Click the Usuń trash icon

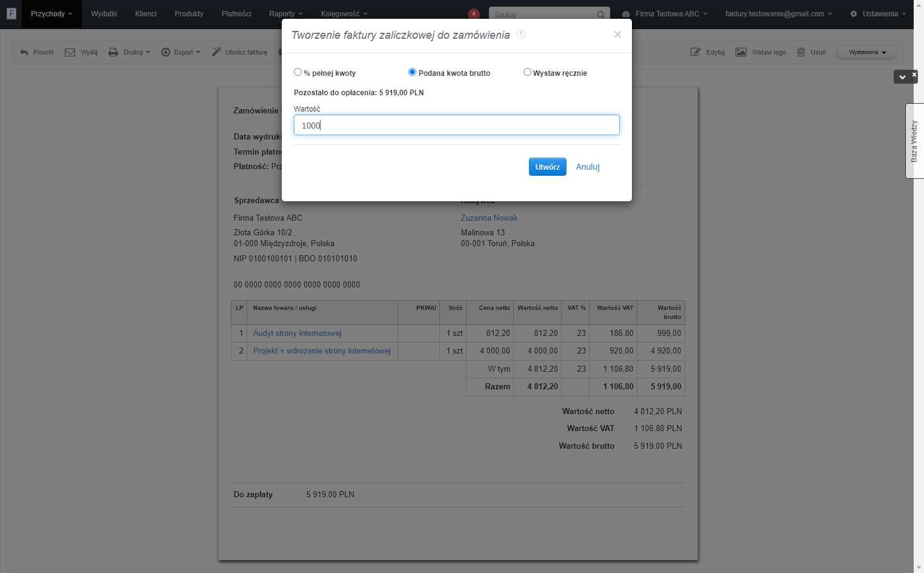coord(801,52)
